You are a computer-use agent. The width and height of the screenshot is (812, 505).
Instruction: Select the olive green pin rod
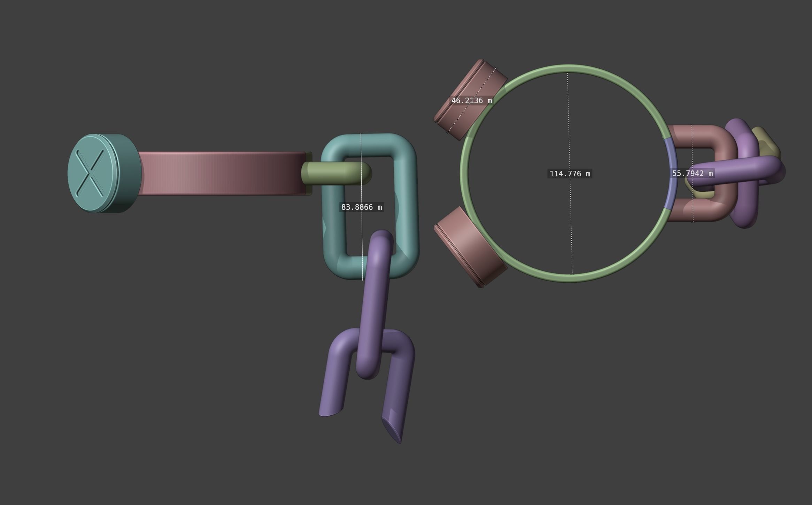point(333,173)
